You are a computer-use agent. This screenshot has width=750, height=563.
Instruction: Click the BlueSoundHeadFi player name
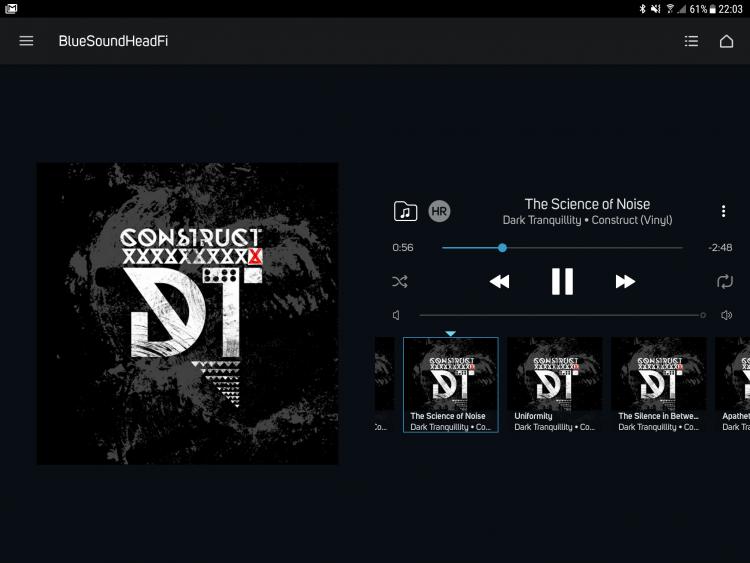click(113, 41)
